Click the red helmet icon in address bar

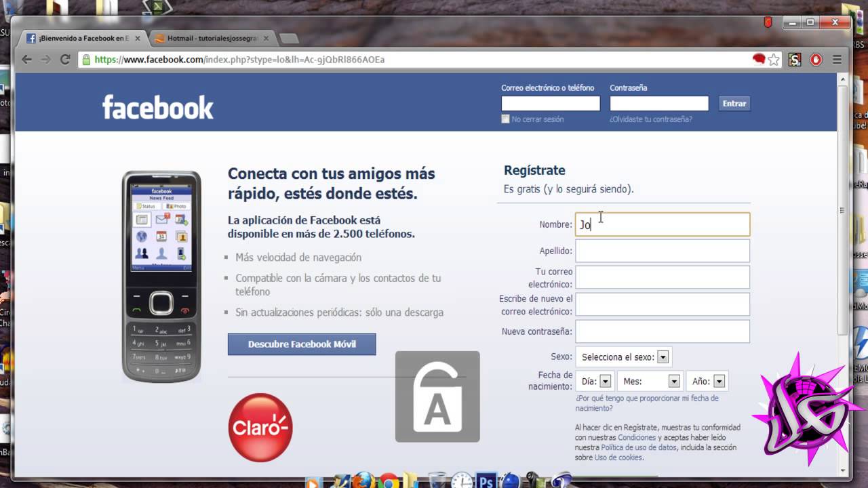point(759,59)
